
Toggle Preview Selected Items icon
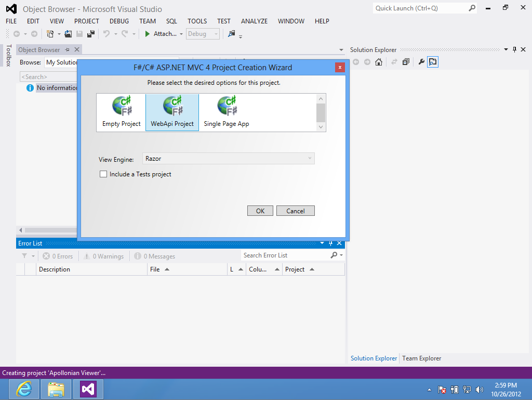(433, 62)
